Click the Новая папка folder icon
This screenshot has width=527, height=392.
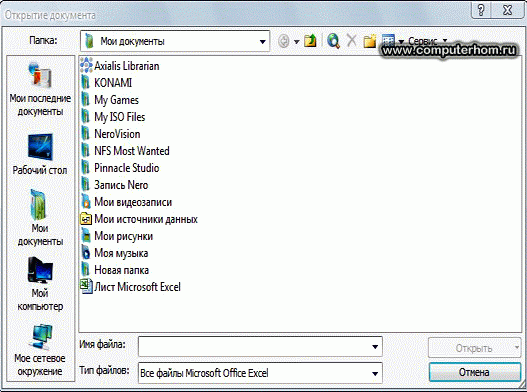pos(86,270)
